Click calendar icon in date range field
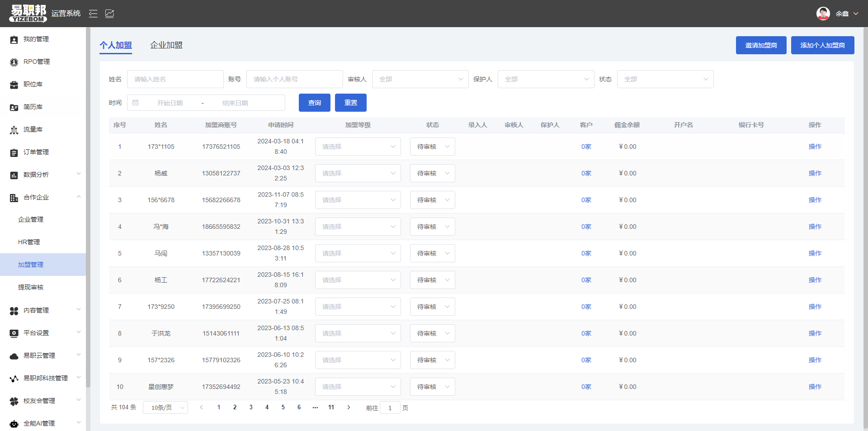The height and width of the screenshot is (431, 868). [x=136, y=103]
